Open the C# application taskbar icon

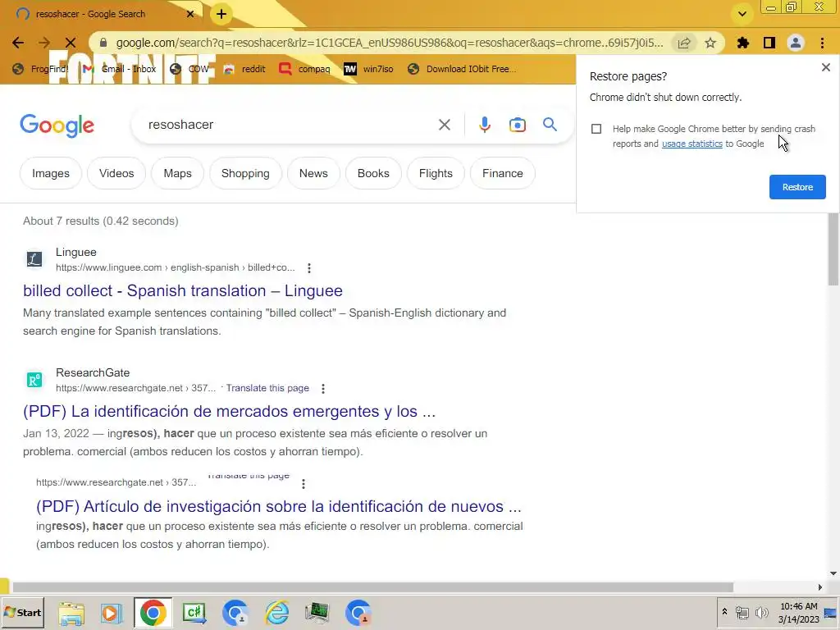[194, 613]
